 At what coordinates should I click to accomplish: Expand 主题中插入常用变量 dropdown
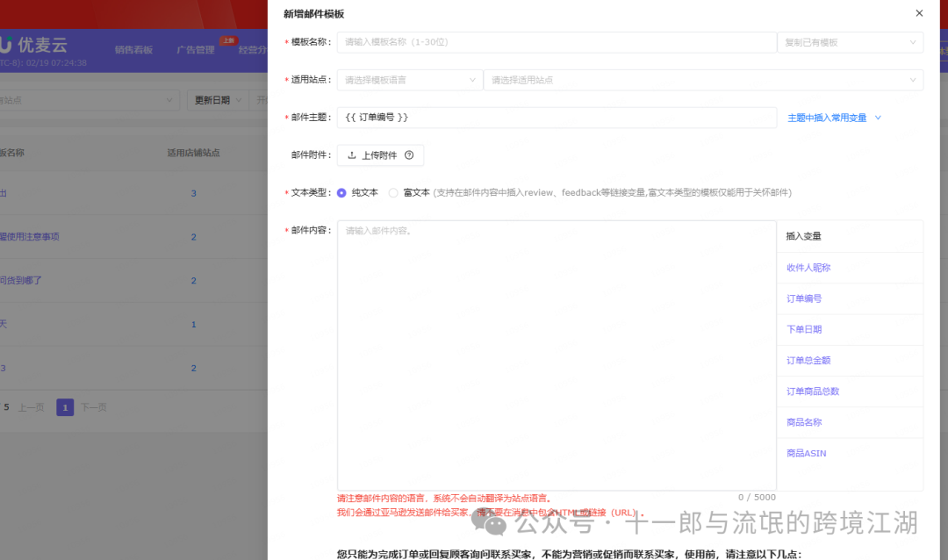pyautogui.click(x=835, y=118)
